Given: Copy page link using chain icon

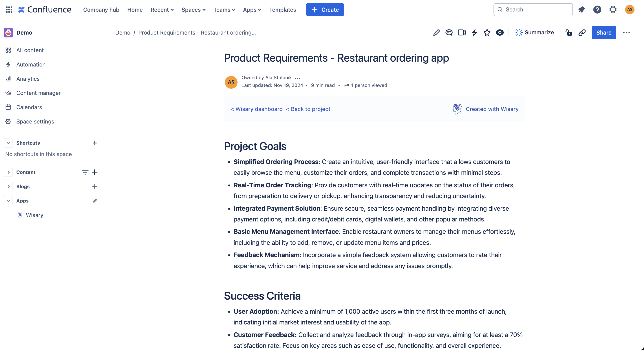Looking at the screenshot, I should pos(582,33).
